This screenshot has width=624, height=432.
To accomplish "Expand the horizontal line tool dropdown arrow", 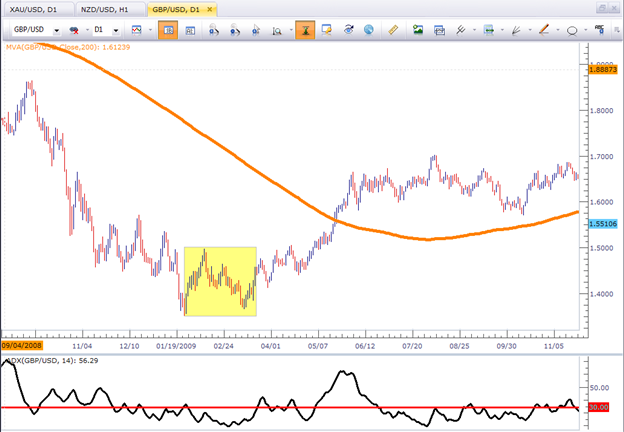I will [x=502, y=30].
